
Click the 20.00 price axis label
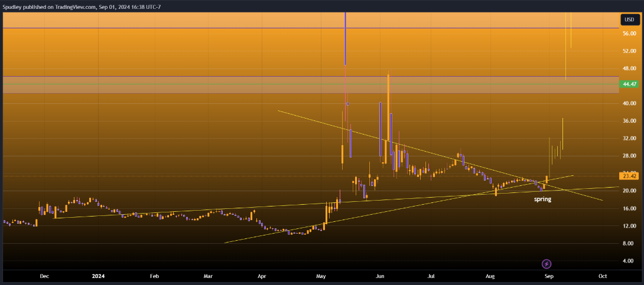click(630, 191)
